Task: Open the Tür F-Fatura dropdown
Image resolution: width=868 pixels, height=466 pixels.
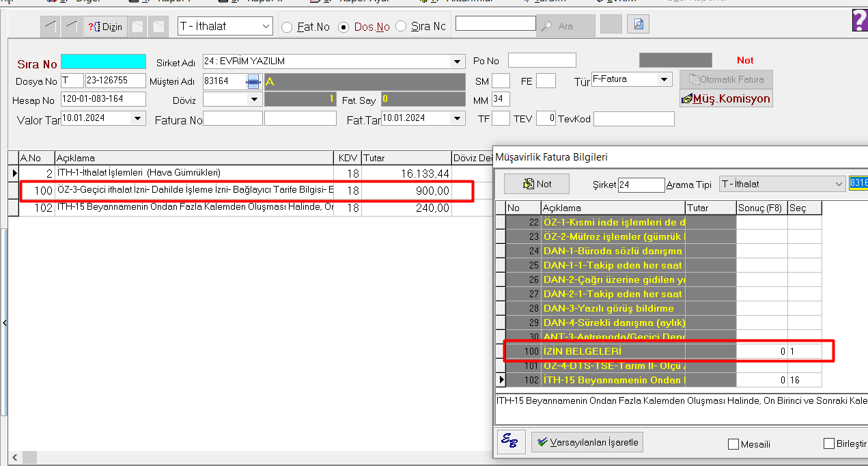Action: (x=664, y=79)
